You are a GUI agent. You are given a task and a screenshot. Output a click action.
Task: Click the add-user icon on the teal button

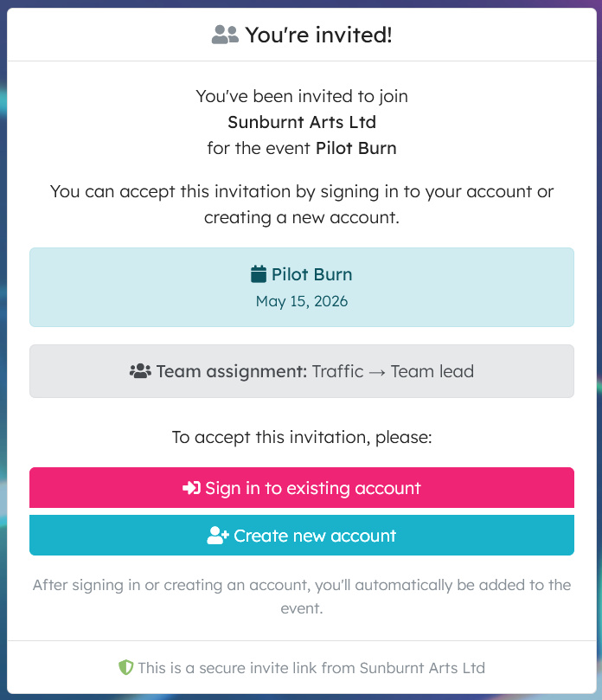coord(215,535)
